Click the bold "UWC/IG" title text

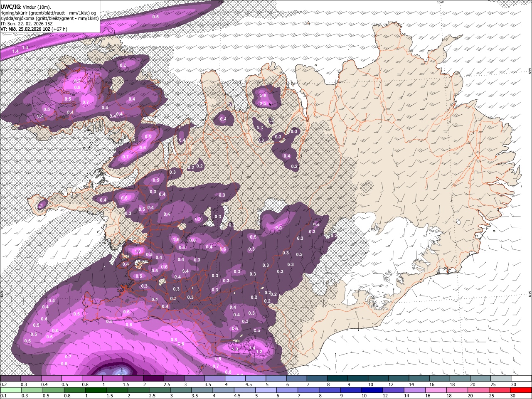[10, 7]
